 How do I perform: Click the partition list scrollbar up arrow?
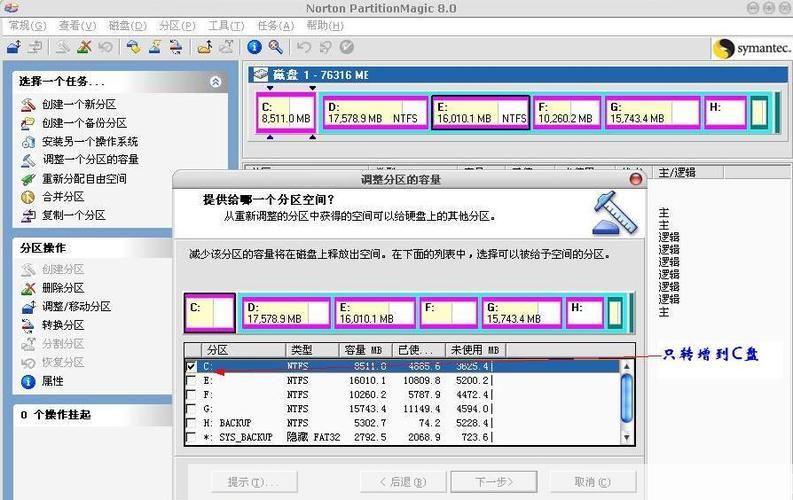pyautogui.click(x=626, y=366)
